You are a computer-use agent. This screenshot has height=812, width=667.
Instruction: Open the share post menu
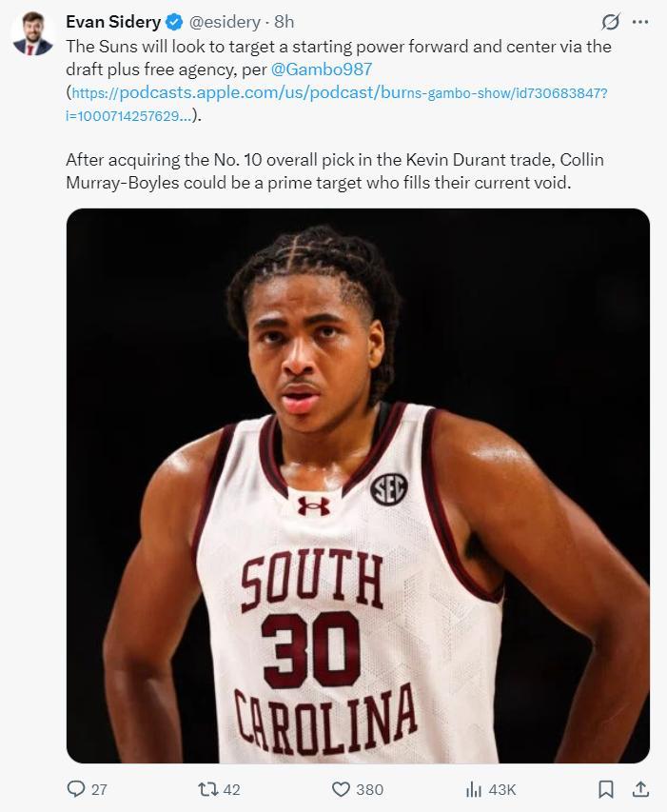click(640, 789)
